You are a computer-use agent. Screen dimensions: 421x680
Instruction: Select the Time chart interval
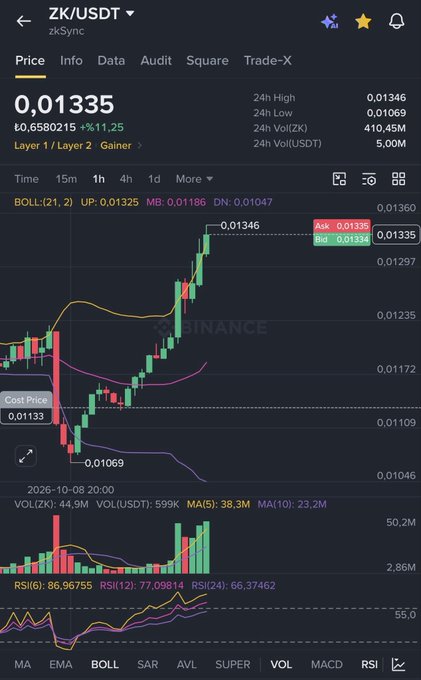coord(26,179)
